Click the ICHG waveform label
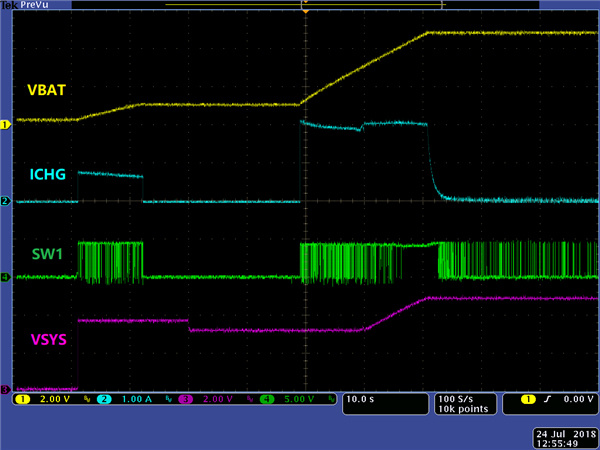 [48, 175]
